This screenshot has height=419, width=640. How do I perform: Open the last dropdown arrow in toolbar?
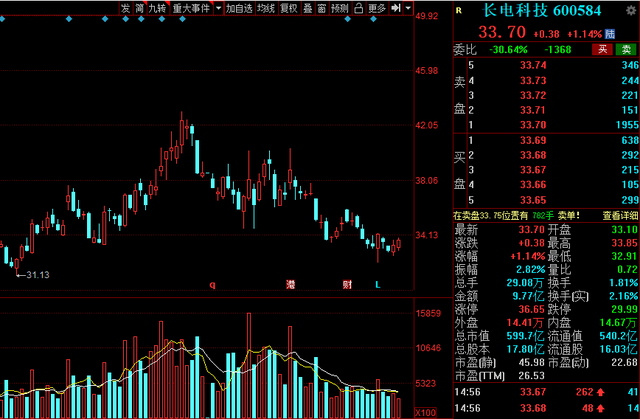[x=408, y=8]
